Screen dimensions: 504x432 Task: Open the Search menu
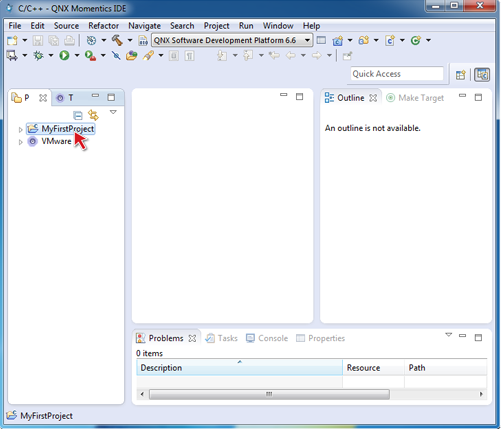pyautogui.click(x=182, y=26)
